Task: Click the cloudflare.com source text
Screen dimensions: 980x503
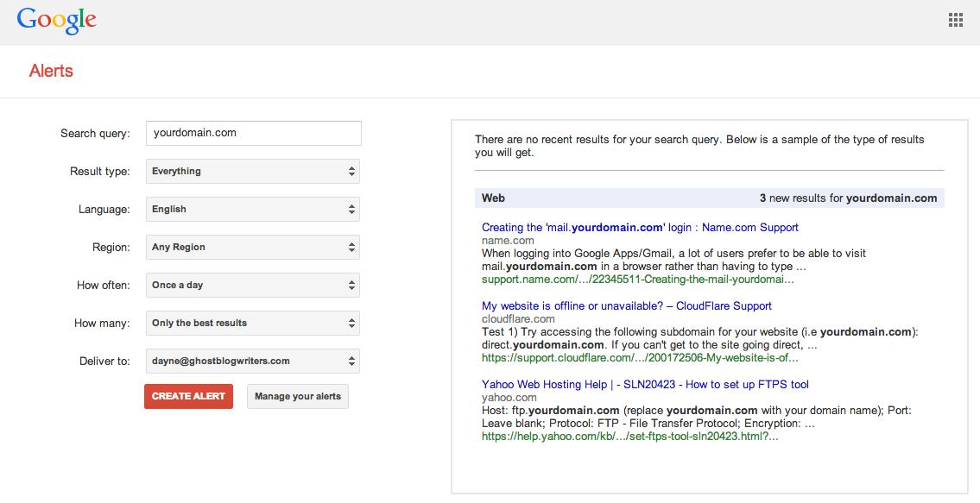Action: (x=518, y=318)
